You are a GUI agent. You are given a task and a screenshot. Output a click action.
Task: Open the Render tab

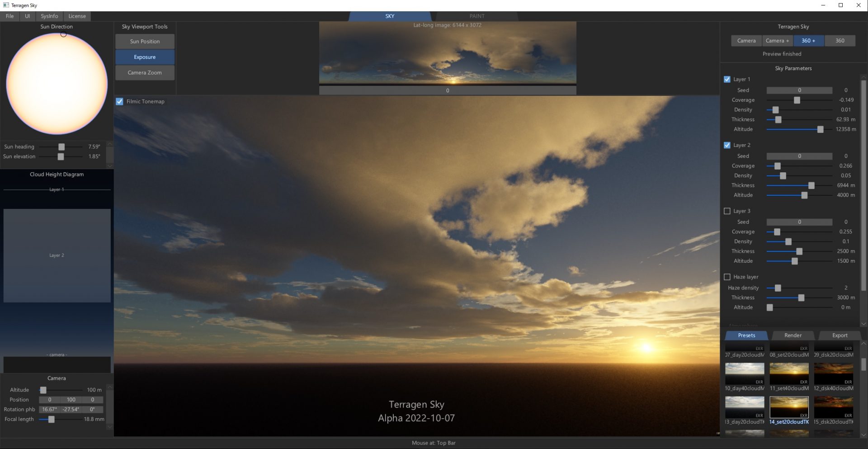(x=793, y=336)
